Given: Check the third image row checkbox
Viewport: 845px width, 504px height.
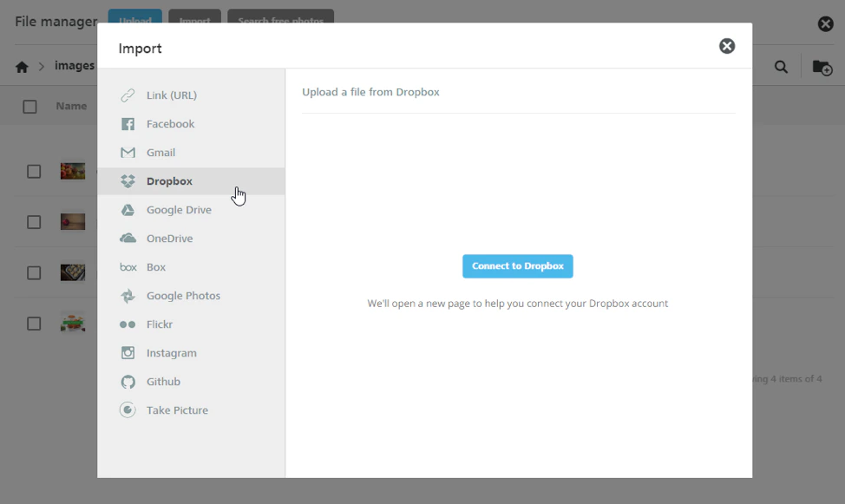Looking at the screenshot, I should point(34,272).
